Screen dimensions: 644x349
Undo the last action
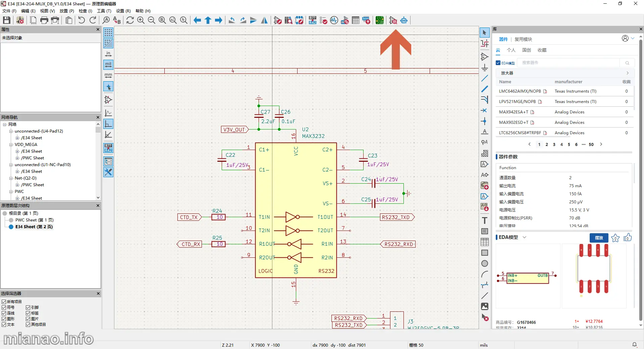tap(81, 20)
